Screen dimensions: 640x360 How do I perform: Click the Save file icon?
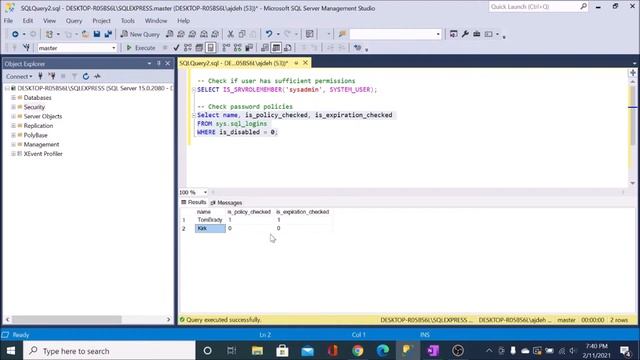[97, 34]
